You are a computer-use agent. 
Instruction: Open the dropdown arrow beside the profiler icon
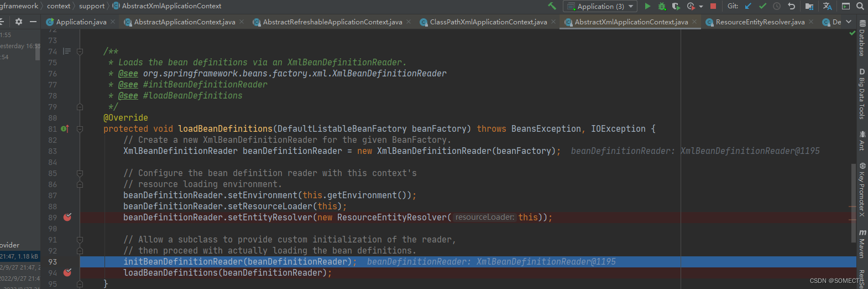click(701, 7)
